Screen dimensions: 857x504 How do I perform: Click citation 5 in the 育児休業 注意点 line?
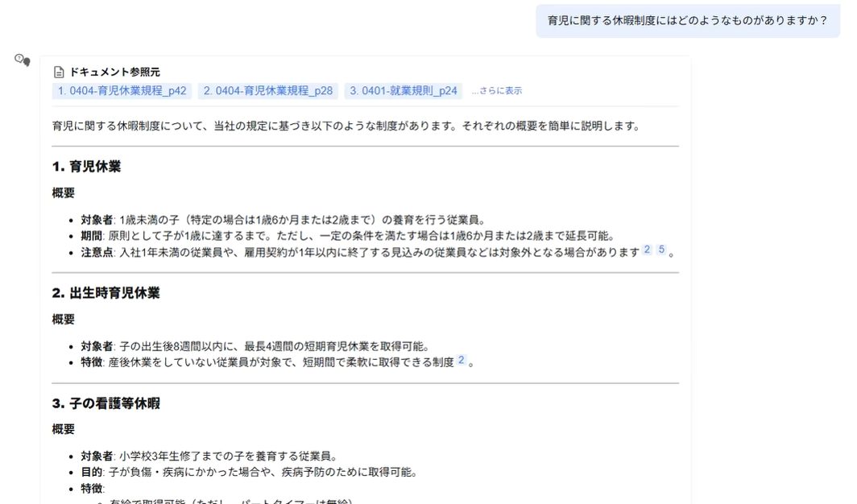(661, 250)
